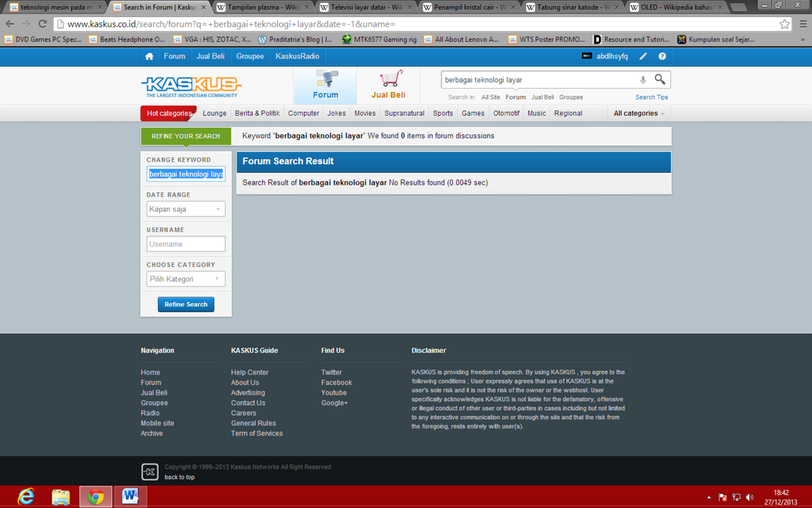812x508 pixels.
Task: Click the KASKUS logo
Action: tap(191, 86)
